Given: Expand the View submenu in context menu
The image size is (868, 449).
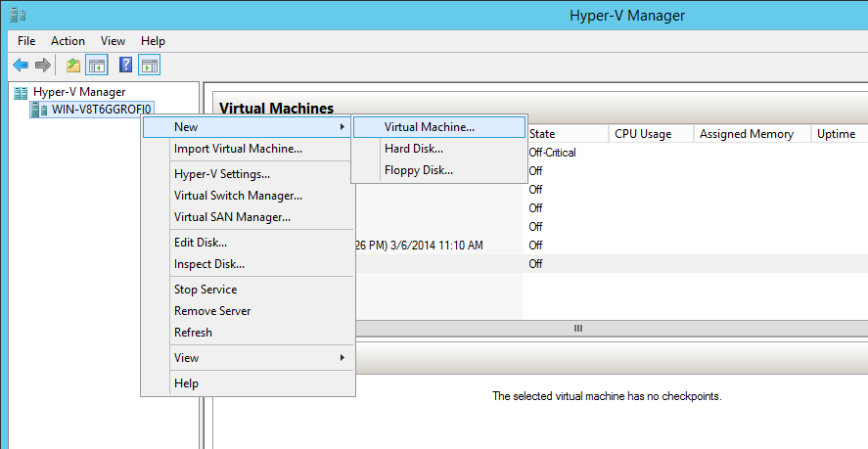Looking at the screenshot, I should pyautogui.click(x=248, y=358).
